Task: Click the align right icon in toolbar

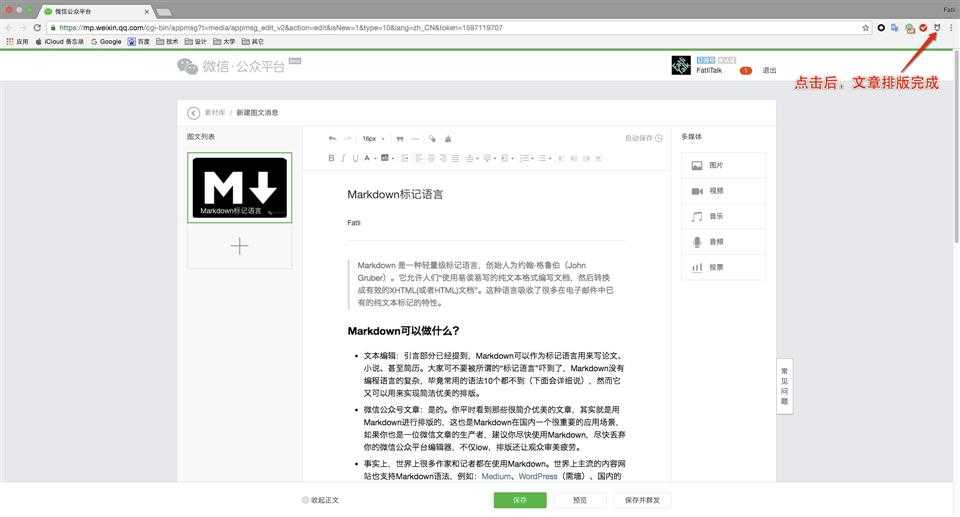Action: [443, 158]
